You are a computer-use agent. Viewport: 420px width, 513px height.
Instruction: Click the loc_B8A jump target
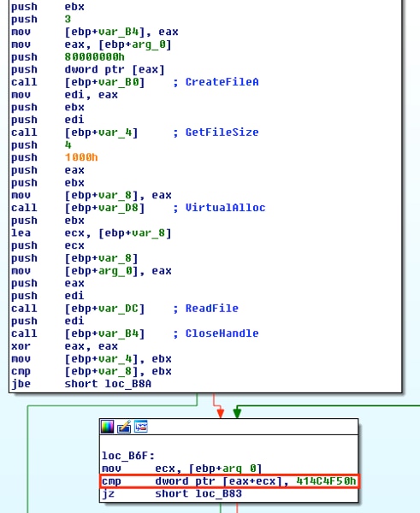(x=128, y=384)
